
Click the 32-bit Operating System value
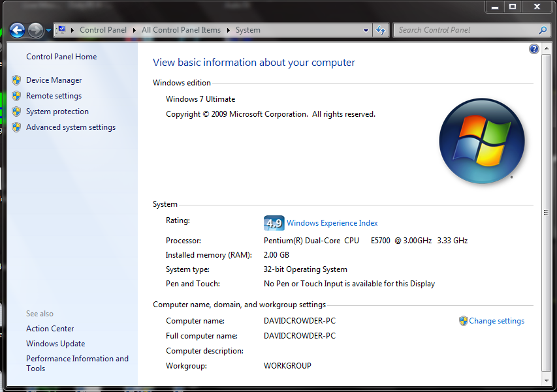coord(306,269)
